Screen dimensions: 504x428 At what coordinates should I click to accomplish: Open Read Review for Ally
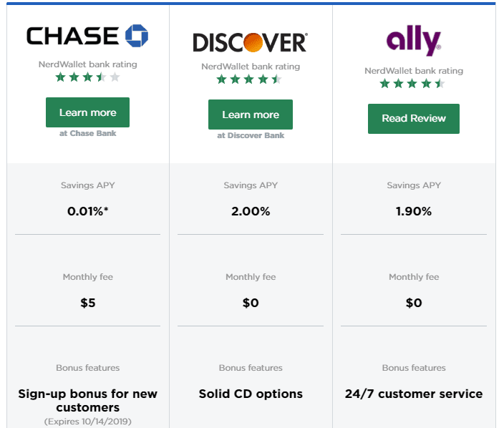tap(414, 119)
